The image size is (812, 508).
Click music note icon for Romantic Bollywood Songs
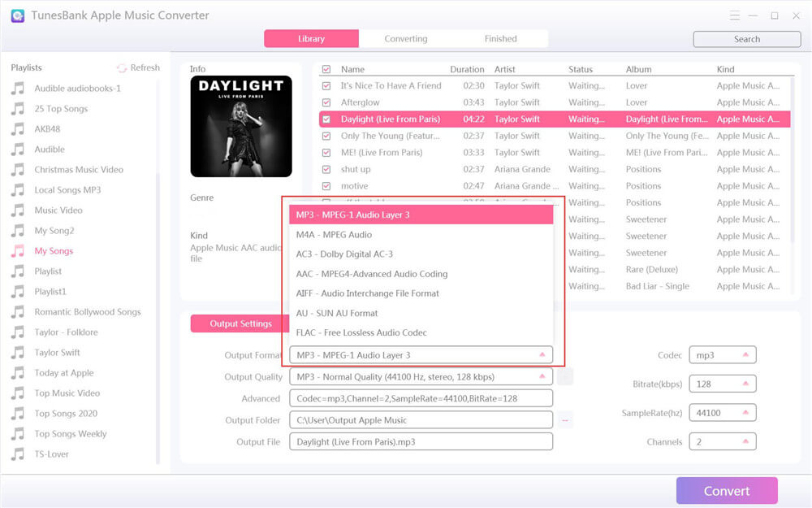coord(18,311)
